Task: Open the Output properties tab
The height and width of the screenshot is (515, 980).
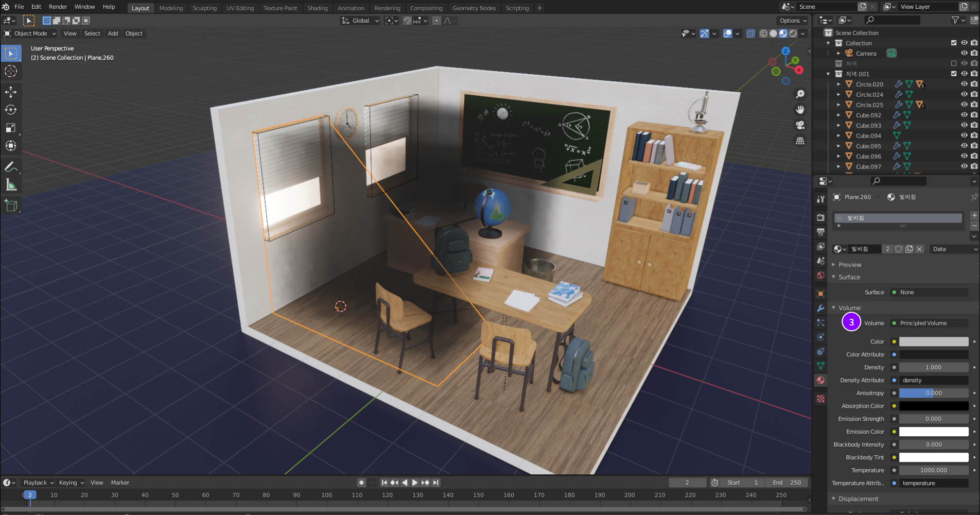Action: (x=820, y=232)
